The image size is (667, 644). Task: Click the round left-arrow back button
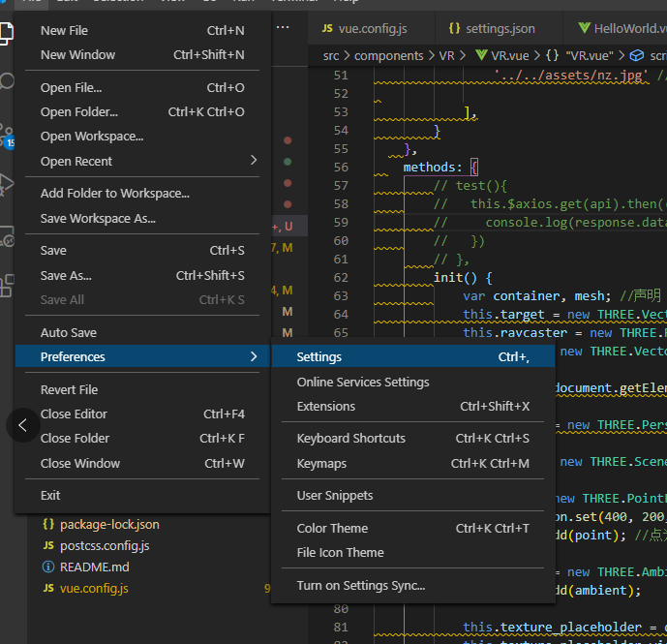point(23,426)
